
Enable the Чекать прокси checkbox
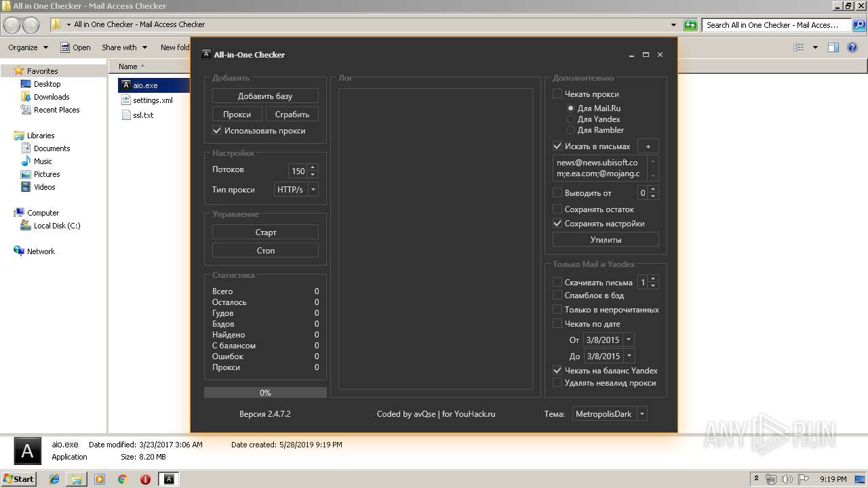click(x=557, y=94)
